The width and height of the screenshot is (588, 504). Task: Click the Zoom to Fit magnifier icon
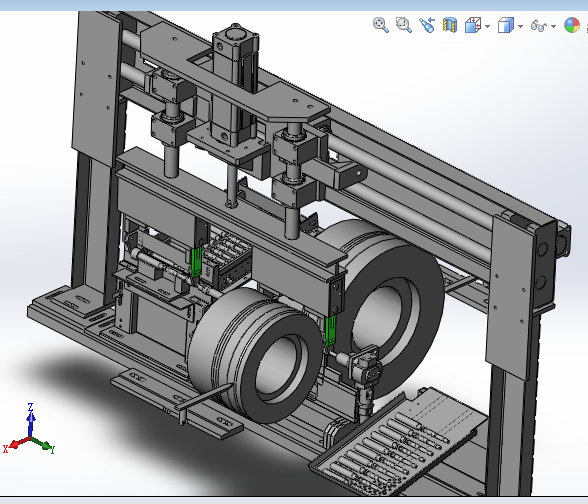point(381,25)
